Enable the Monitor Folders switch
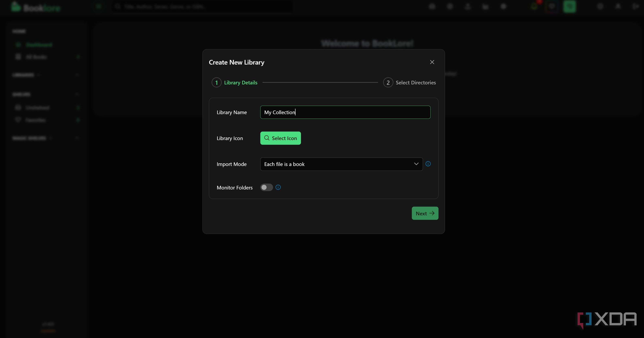Viewport: 644px width, 338px height. pyautogui.click(x=267, y=187)
